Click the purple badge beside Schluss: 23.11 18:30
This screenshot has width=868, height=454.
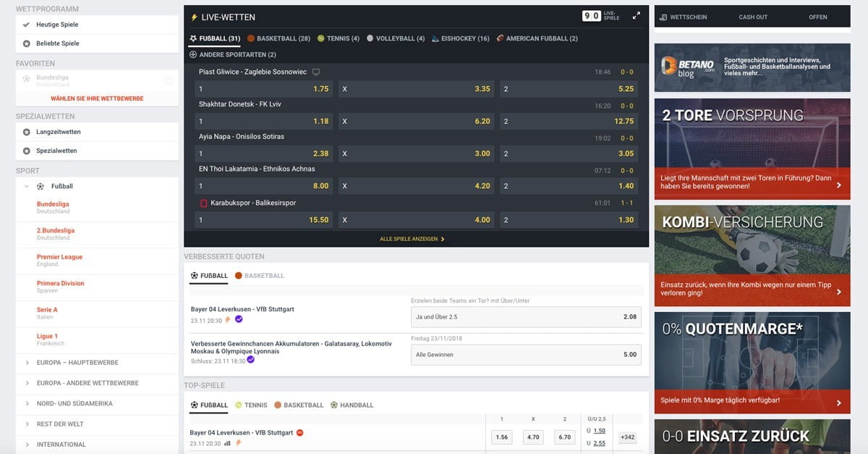point(251,359)
